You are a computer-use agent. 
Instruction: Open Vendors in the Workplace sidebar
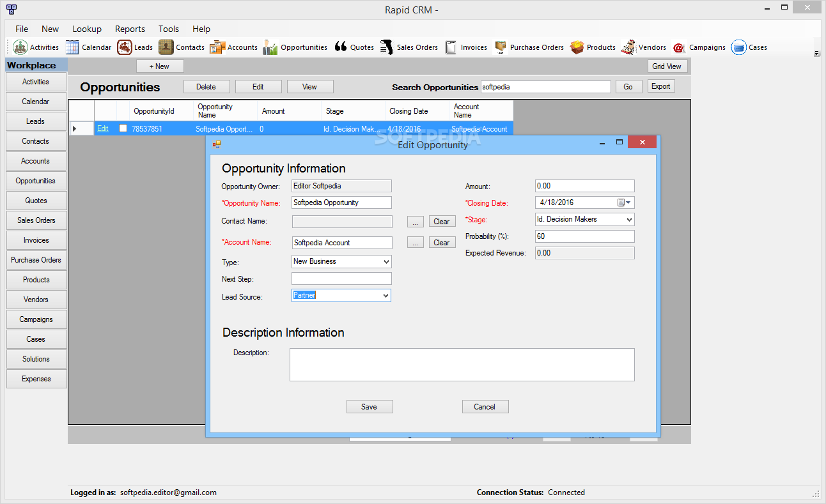[36, 300]
